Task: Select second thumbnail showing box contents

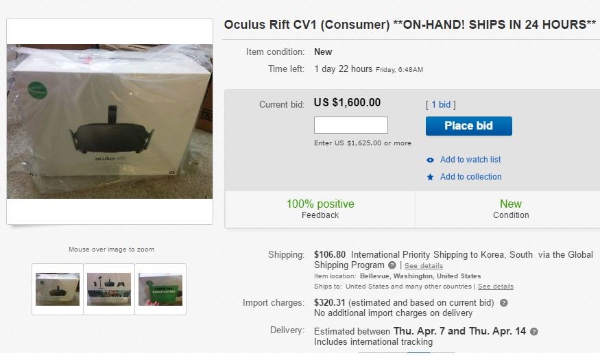Action: pos(109,289)
